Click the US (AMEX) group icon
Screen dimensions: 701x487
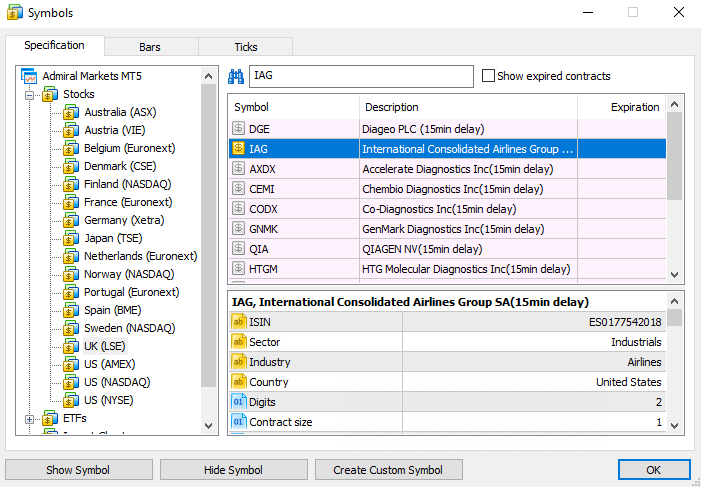(x=71, y=364)
